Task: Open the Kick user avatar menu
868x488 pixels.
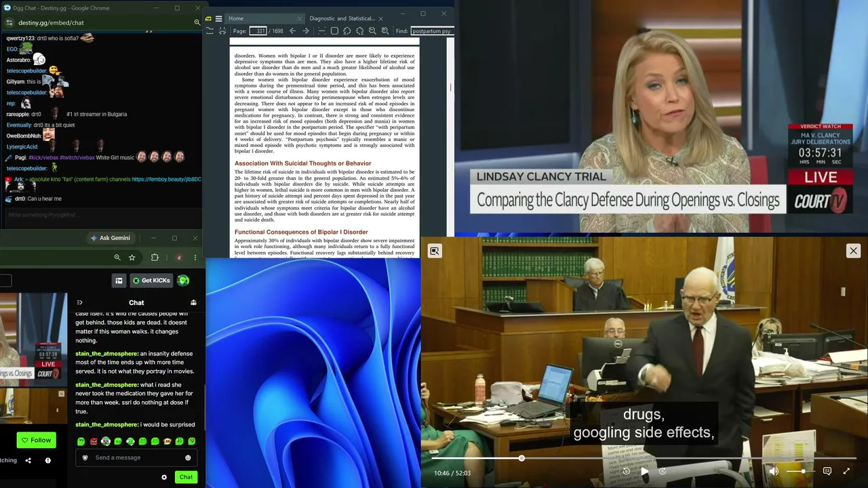Action: coord(183,281)
